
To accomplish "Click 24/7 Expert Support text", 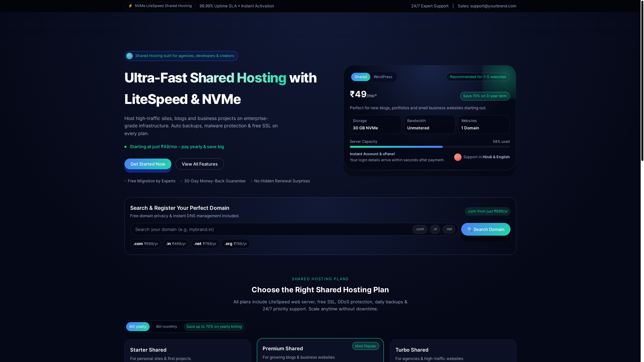I will 430,6.
